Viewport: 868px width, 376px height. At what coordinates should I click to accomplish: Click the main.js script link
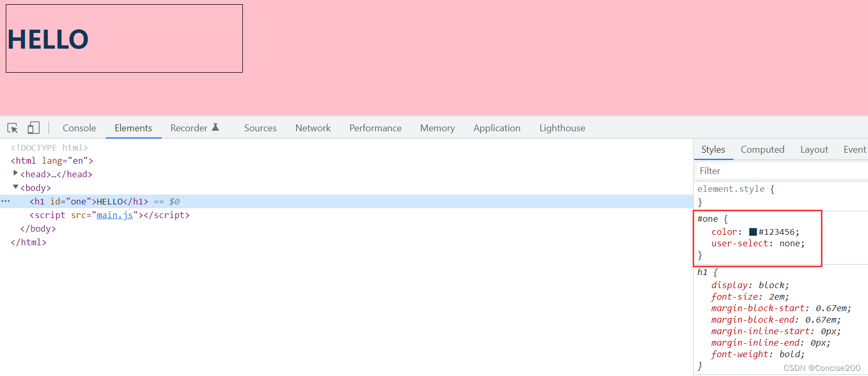pyautogui.click(x=115, y=215)
